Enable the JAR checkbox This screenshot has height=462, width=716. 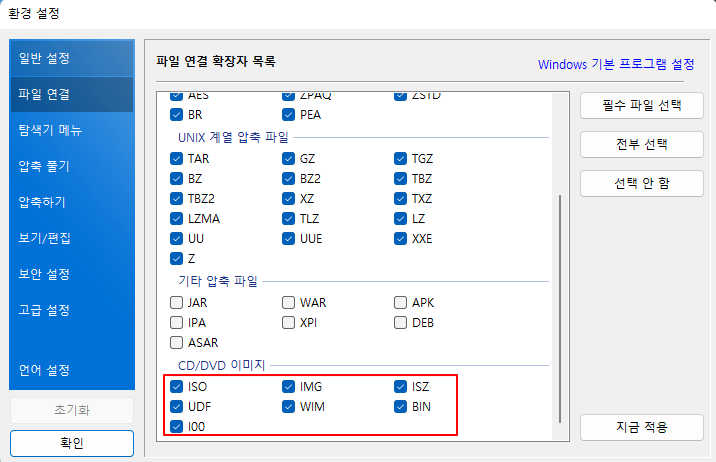[176, 303]
